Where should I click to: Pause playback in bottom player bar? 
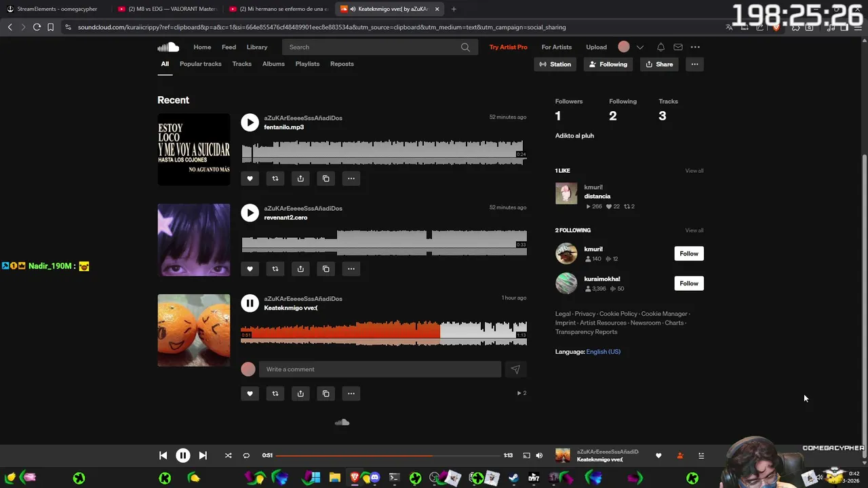click(x=183, y=455)
